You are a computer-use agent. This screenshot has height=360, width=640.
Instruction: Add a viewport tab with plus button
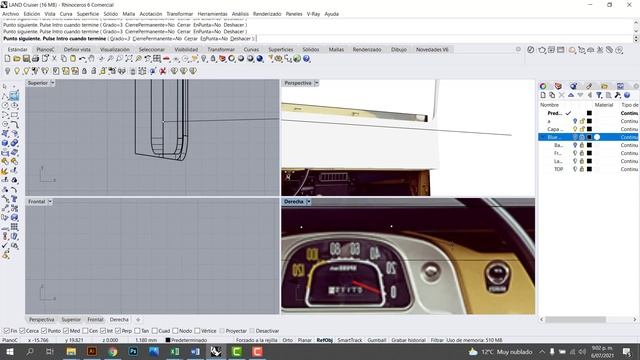138,320
